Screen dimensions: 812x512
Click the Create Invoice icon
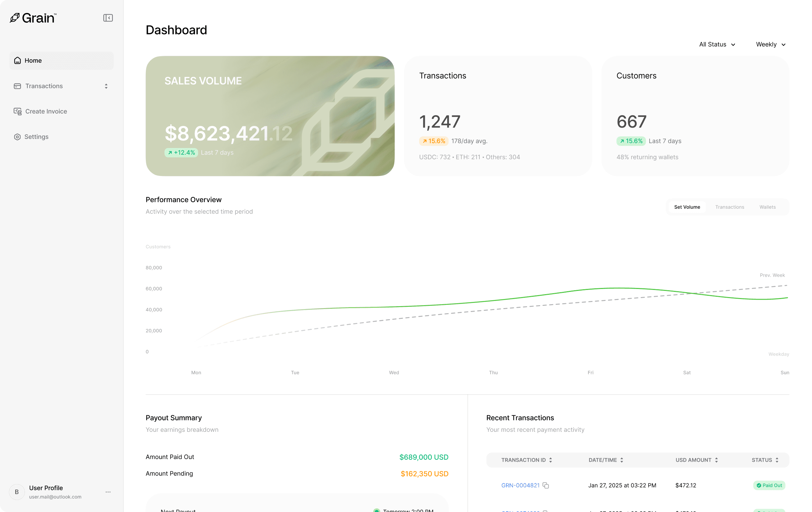click(x=18, y=111)
